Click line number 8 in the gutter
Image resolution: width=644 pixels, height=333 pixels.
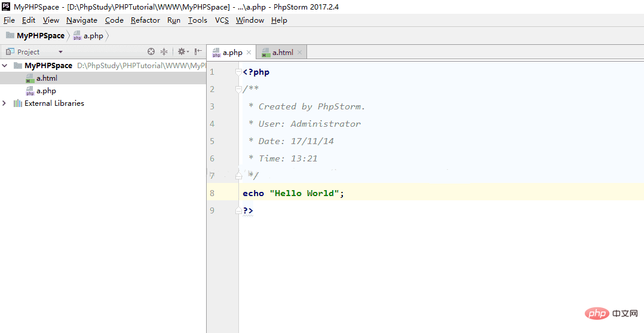pyautogui.click(x=212, y=193)
